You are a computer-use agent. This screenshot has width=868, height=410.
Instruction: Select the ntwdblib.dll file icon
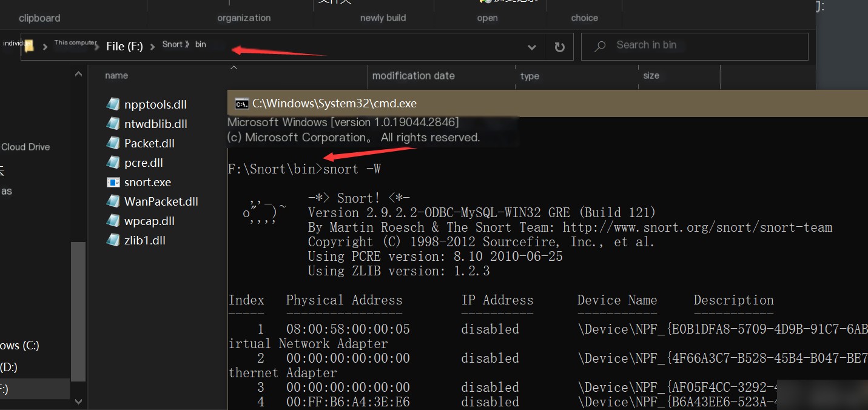point(113,124)
